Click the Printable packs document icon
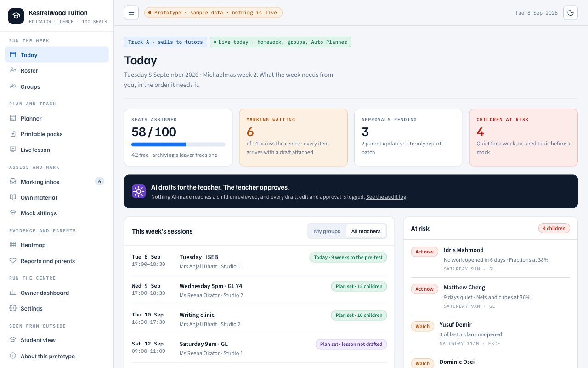This screenshot has height=368, width=588. 13,134
